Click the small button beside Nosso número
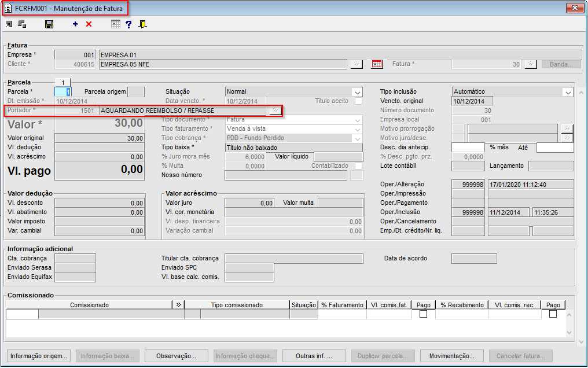588x368 pixels. click(x=357, y=175)
